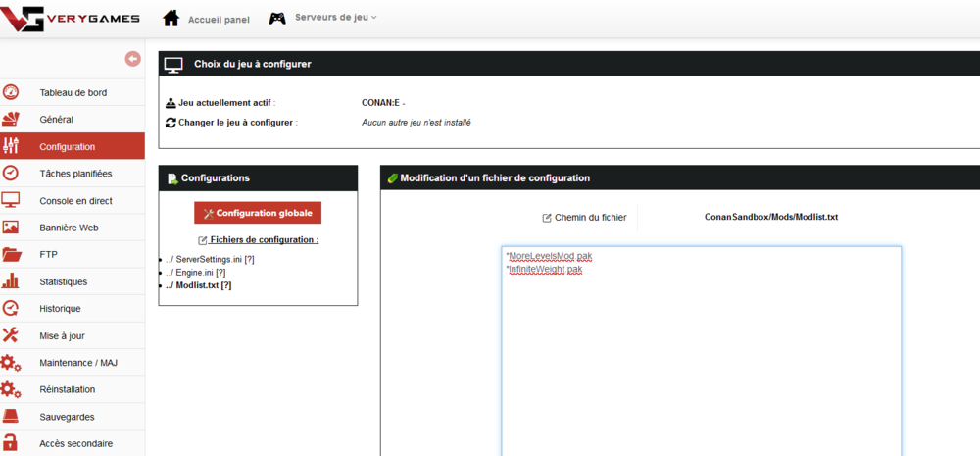Click the VeryGames logo
The width and height of the screenshot is (980, 456).
click(70, 18)
